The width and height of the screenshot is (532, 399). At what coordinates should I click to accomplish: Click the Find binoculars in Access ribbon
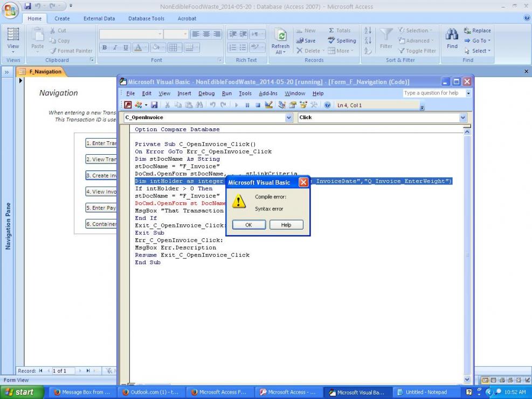[x=452, y=38]
